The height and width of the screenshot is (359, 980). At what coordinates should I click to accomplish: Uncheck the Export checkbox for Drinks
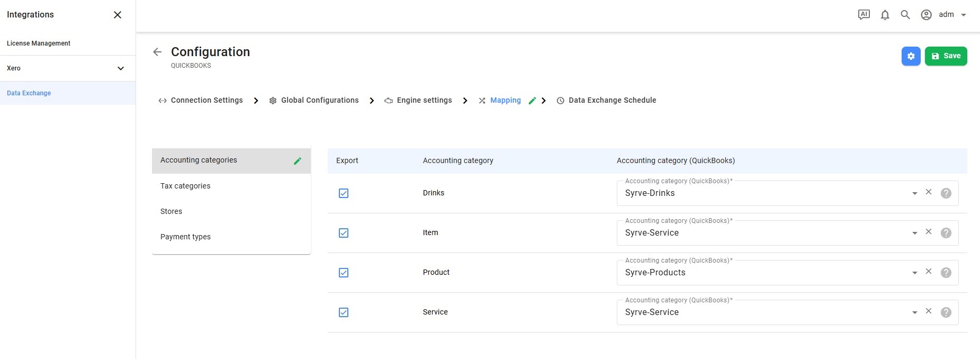pos(344,193)
